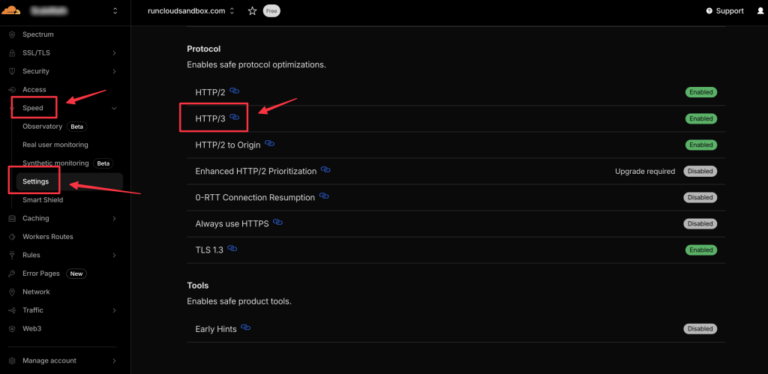768x374 pixels.
Task: Click link icon beside HTTP/3
Action: coord(235,117)
